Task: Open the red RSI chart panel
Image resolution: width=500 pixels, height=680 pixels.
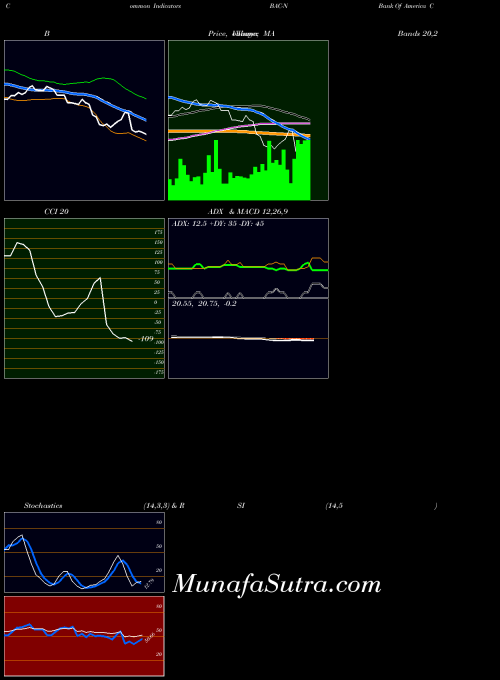Action: [x=85, y=636]
